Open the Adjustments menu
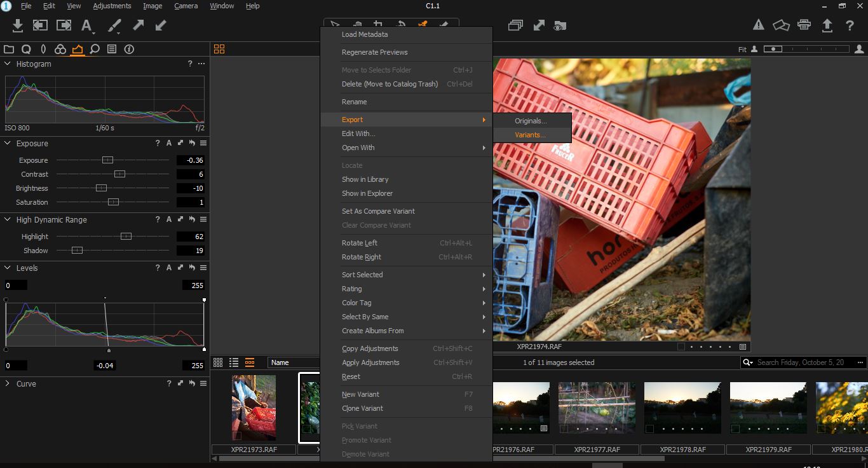 tap(112, 6)
